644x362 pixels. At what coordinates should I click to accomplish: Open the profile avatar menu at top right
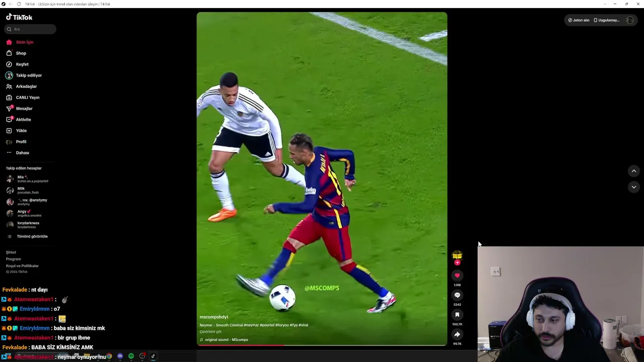(x=630, y=20)
